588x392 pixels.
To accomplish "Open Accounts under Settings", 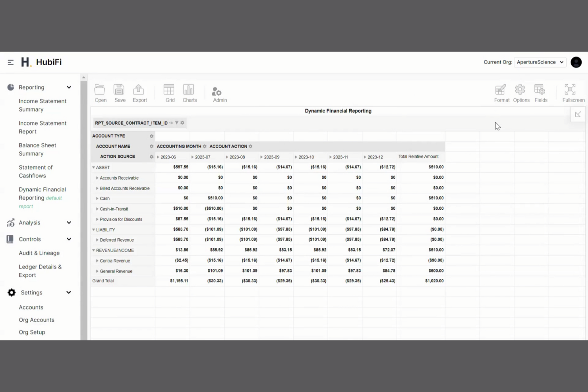I will (31, 307).
